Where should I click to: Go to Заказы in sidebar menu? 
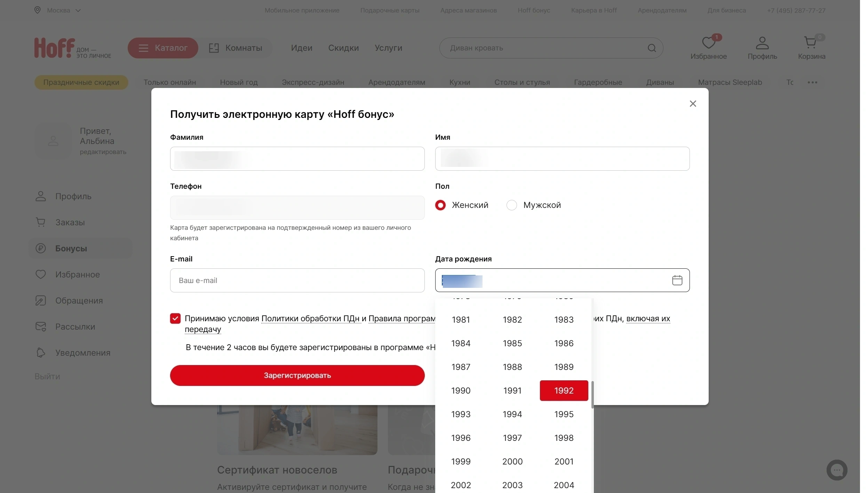click(70, 222)
